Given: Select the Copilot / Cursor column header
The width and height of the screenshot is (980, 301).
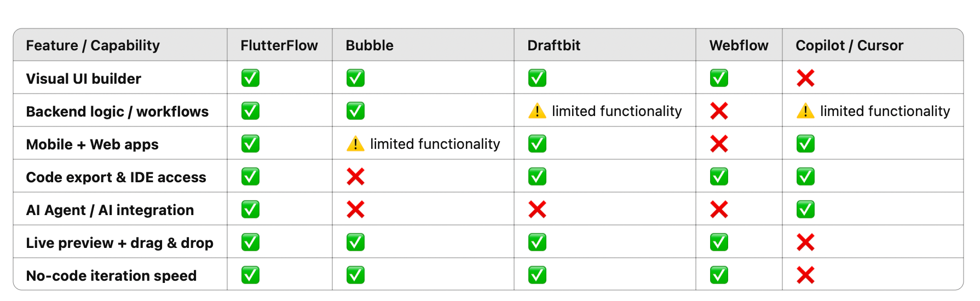Looking at the screenshot, I should tap(849, 45).
